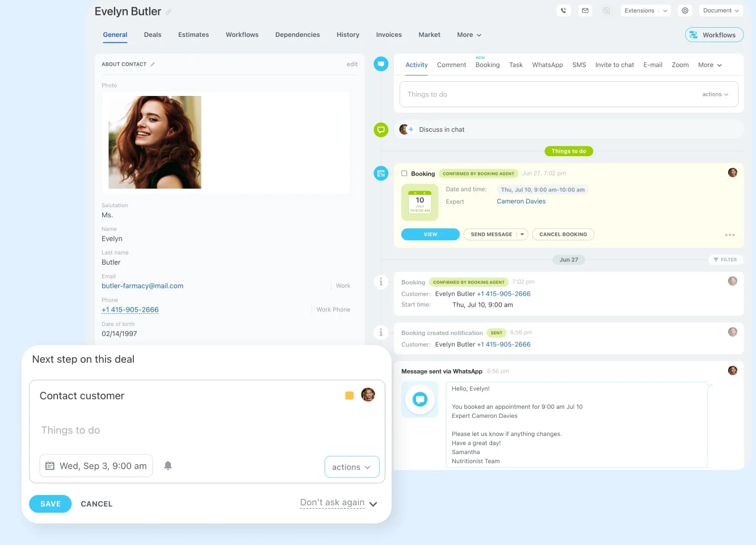
Task: Click the blue booking calendar timeline icon
Action: click(381, 173)
